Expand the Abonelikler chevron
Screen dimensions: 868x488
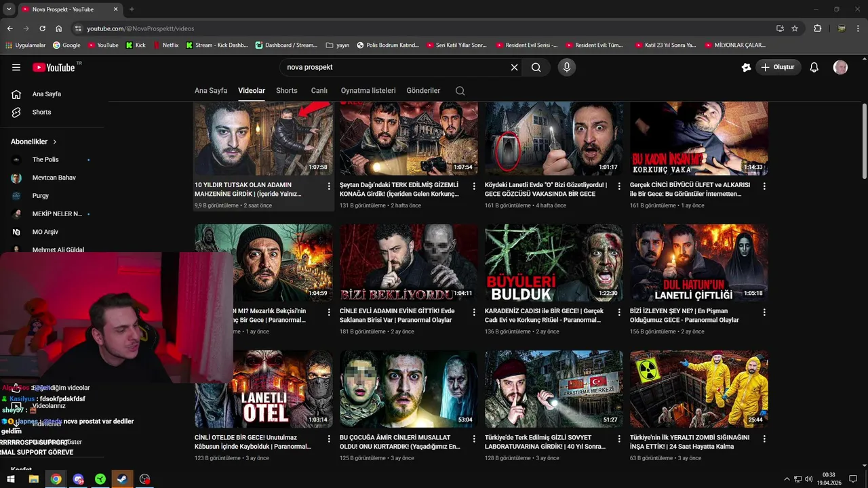pyautogui.click(x=55, y=142)
